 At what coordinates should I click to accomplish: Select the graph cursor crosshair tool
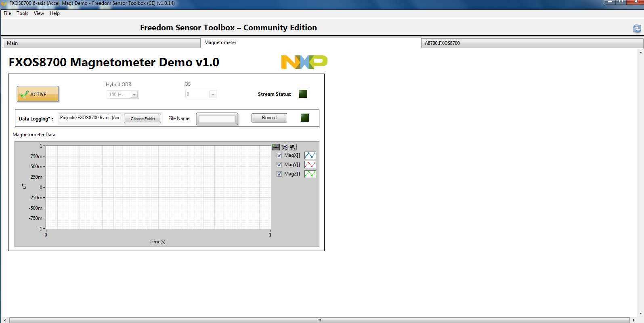click(x=276, y=147)
